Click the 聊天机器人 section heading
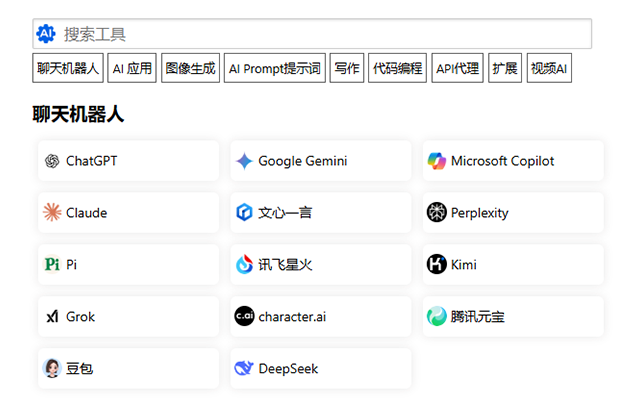640x400 pixels. click(x=78, y=114)
